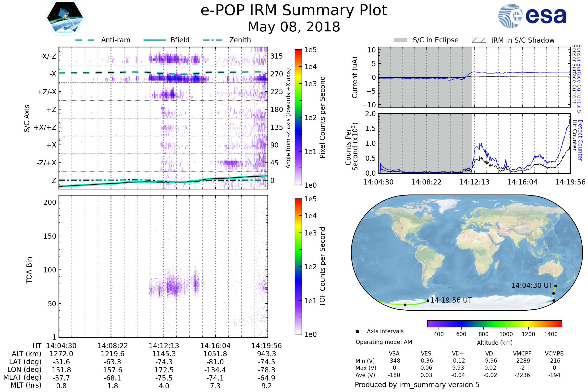Click the Produced by irm_summary version 5 text
This screenshot has width=588, height=392.
pos(417,385)
